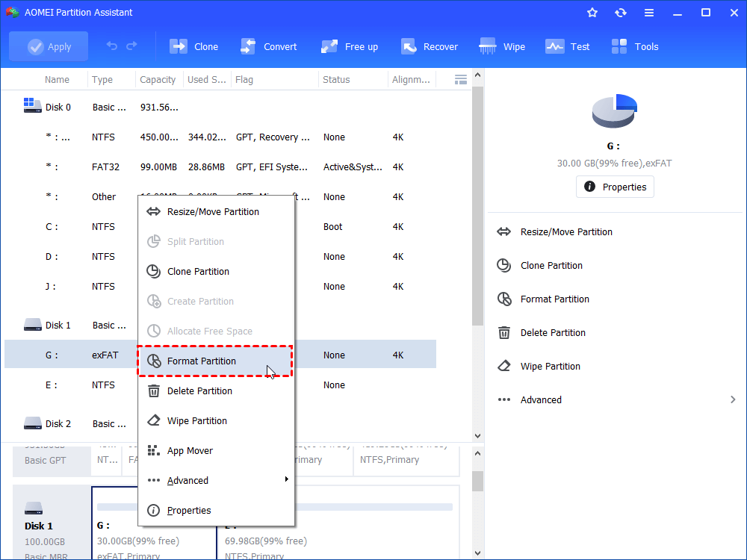Click the Delete trash icon in right panel
Image resolution: width=747 pixels, height=560 pixels.
tap(504, 332)
